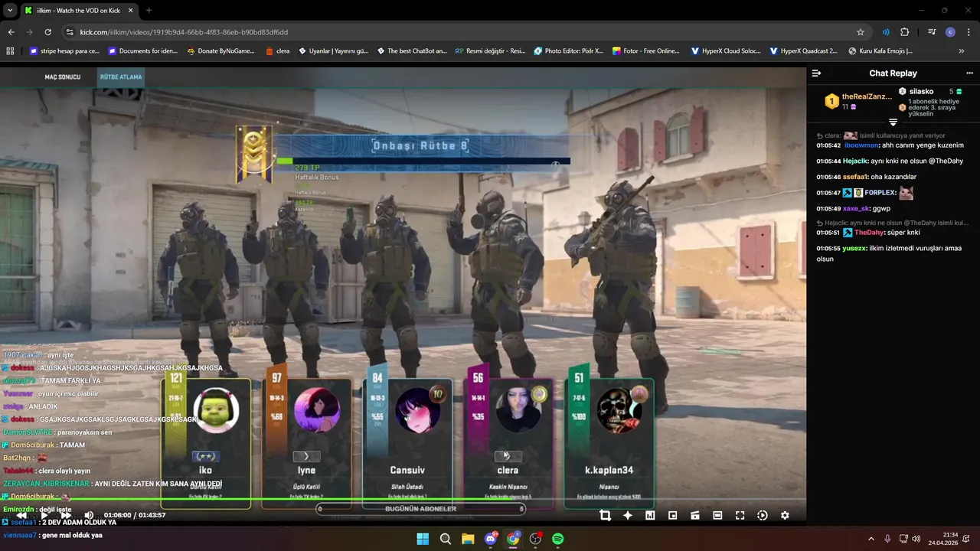Open Chrome media controls icon
This screenshot has width=980, height=551.
point(932,32)
